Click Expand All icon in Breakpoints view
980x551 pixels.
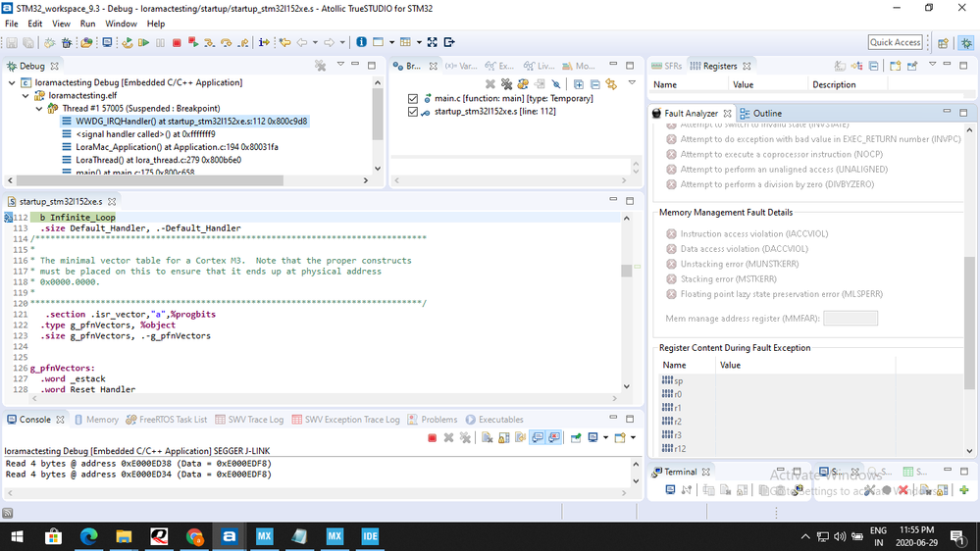click(x=579, y=84)
